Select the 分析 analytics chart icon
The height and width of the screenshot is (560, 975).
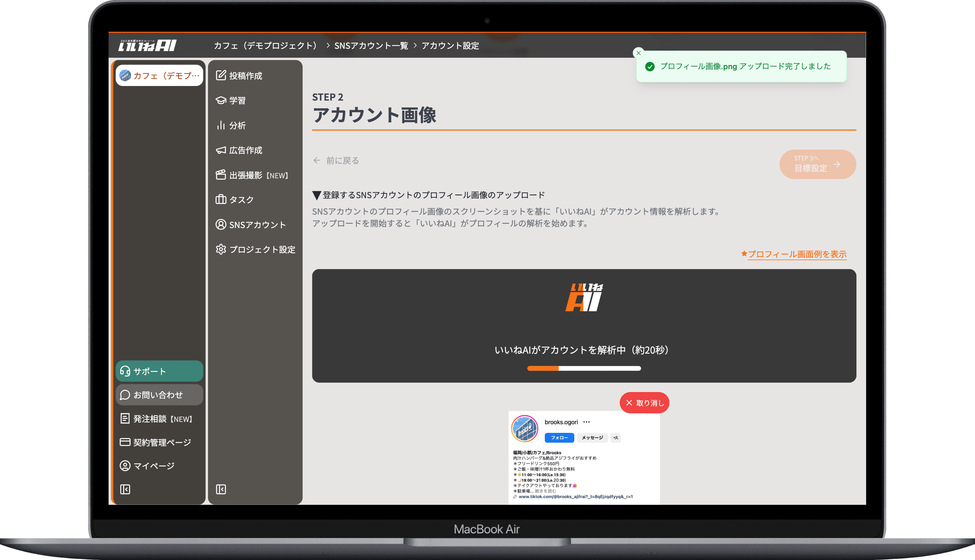pos(220,125)
